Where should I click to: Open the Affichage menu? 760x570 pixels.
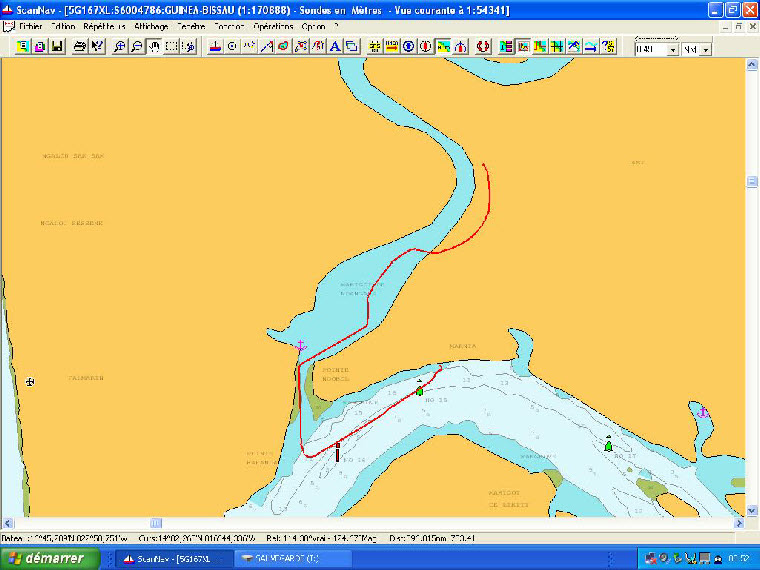(150, 25)
